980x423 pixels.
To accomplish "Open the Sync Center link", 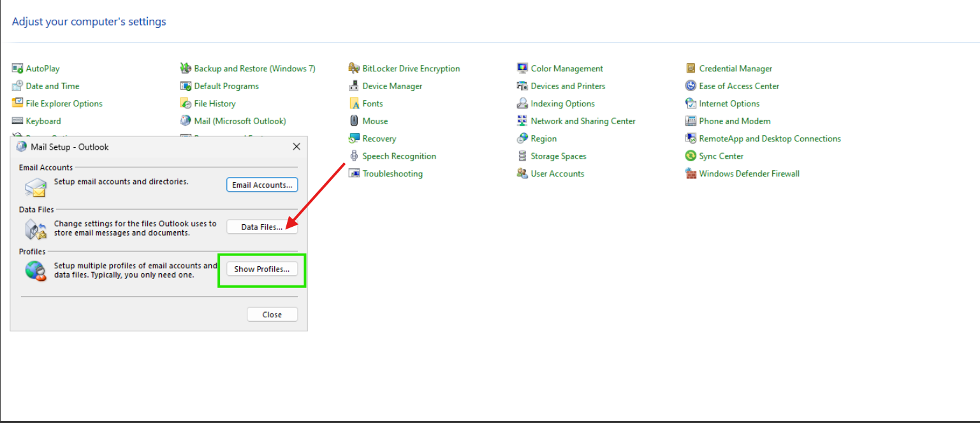I will (722, 156).
